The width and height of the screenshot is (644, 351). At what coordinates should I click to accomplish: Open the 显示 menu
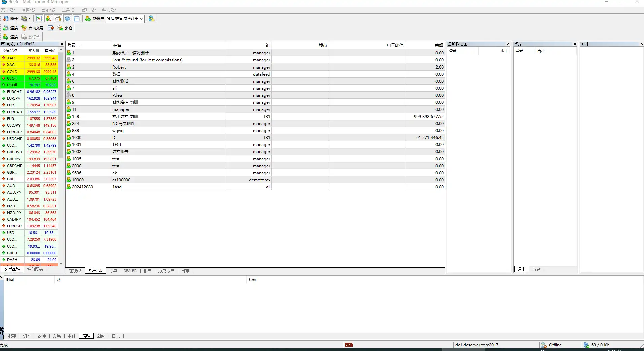pos(48,10)
